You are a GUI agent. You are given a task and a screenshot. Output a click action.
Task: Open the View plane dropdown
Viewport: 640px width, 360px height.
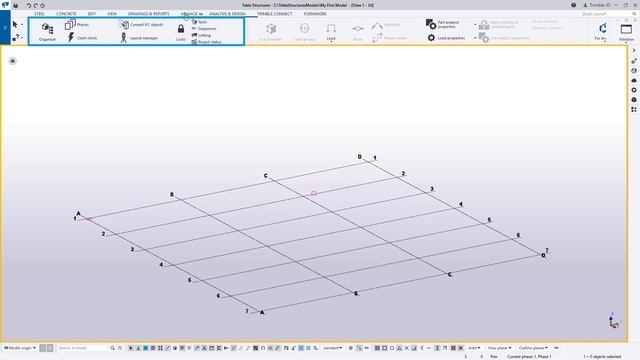coord(500,348)
